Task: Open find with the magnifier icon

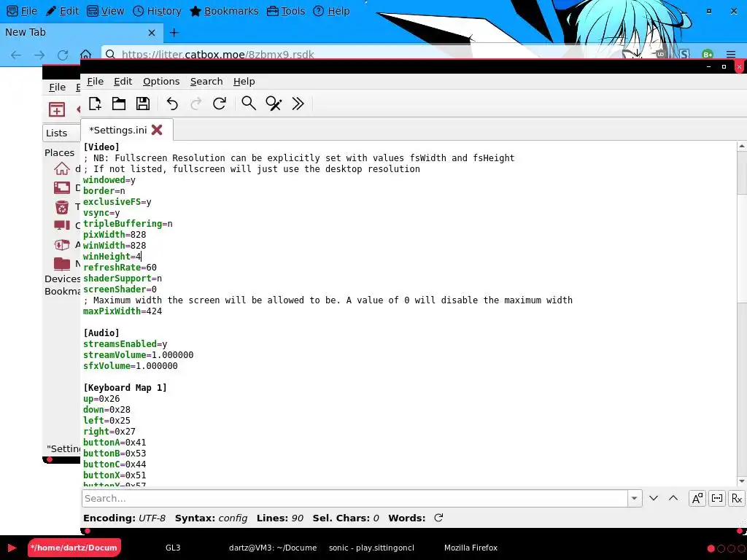Action: pos(248,104)
